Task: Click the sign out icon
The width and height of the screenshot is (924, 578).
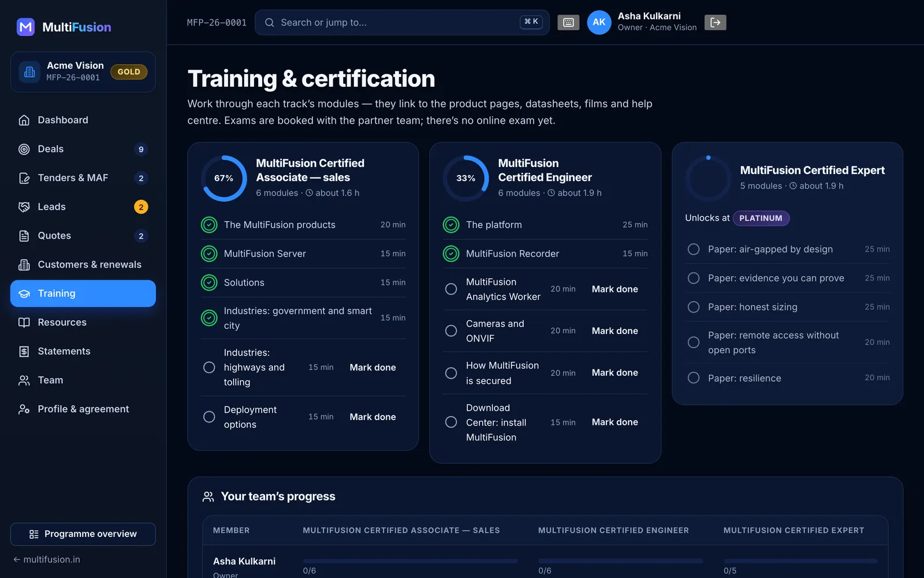Action: [x=715, y=23]
